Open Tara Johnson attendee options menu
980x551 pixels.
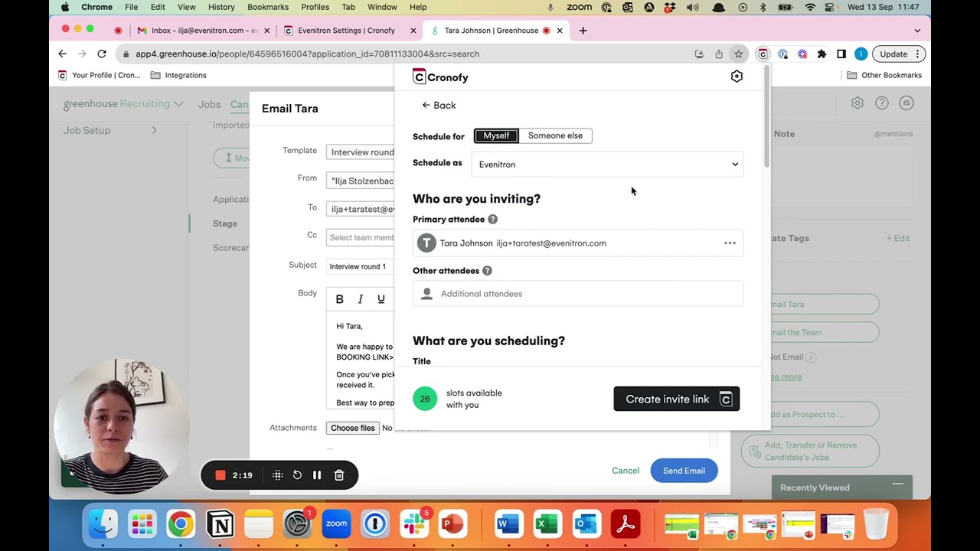pos(730,243)
